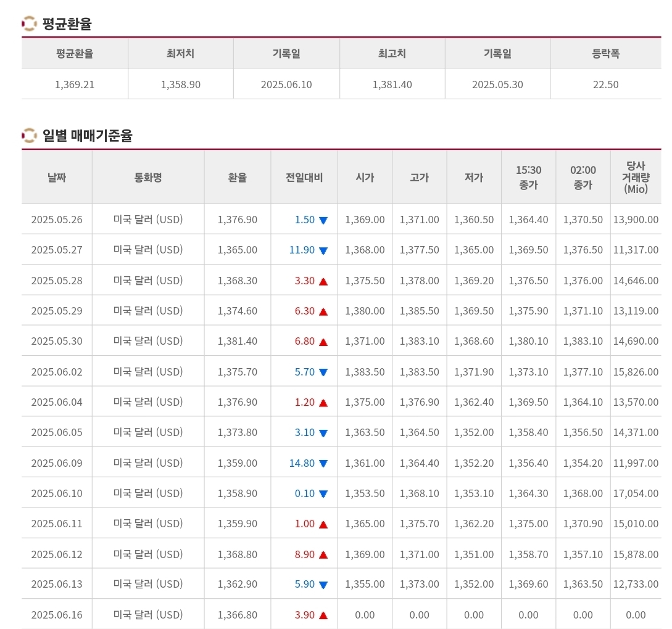Click the 15:30 종가 column header
Image resolution: width=672 pixels, height=629 pixels.
point(528,177)
